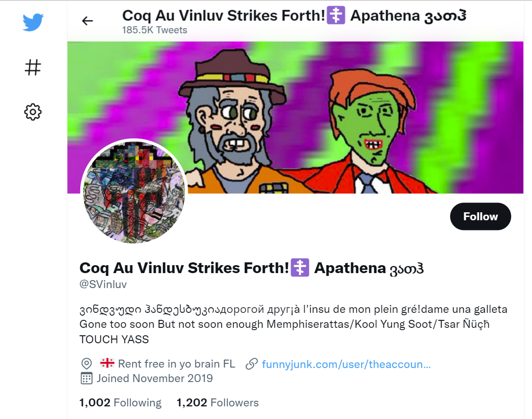
Task: Click the @SVinluv handle text
Action: click(x=103, y=284)
